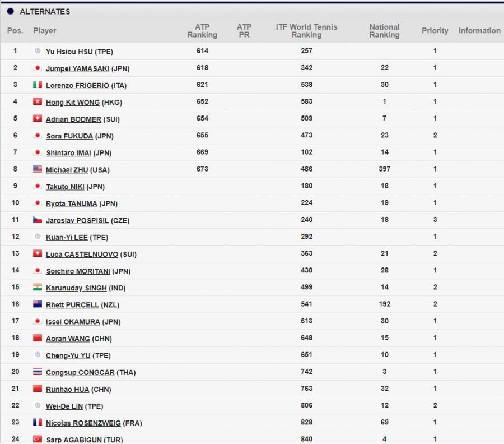The width and height of the screenshot is (504, 444).
Task: Open Shintaro Imai's player page
Action: pos(68,153)
